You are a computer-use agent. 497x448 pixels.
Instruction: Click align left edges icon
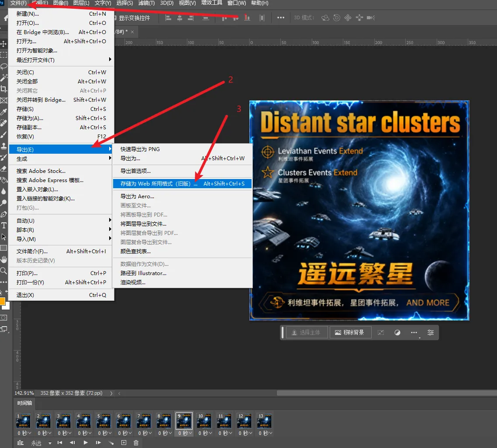tap(169, 18)
